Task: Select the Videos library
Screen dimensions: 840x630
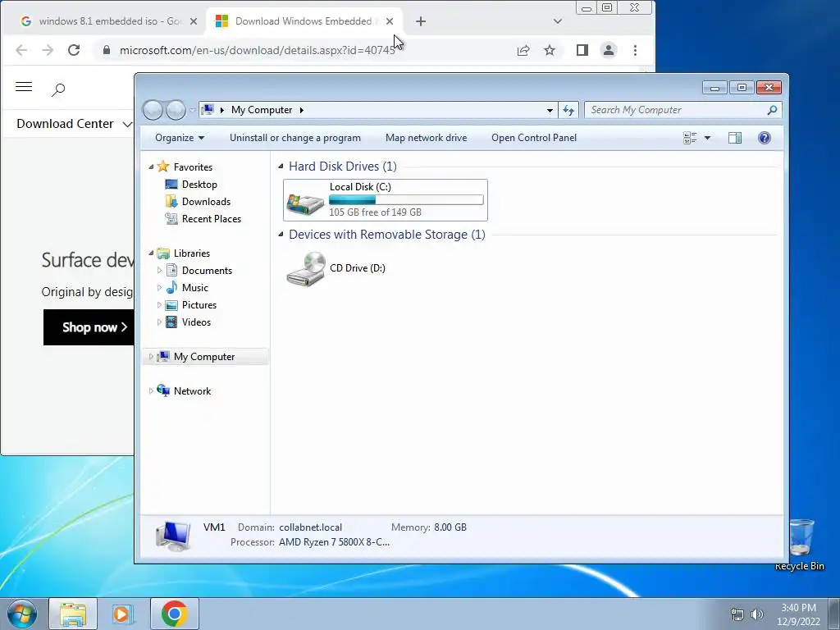Action: click(x=196, y=322)
